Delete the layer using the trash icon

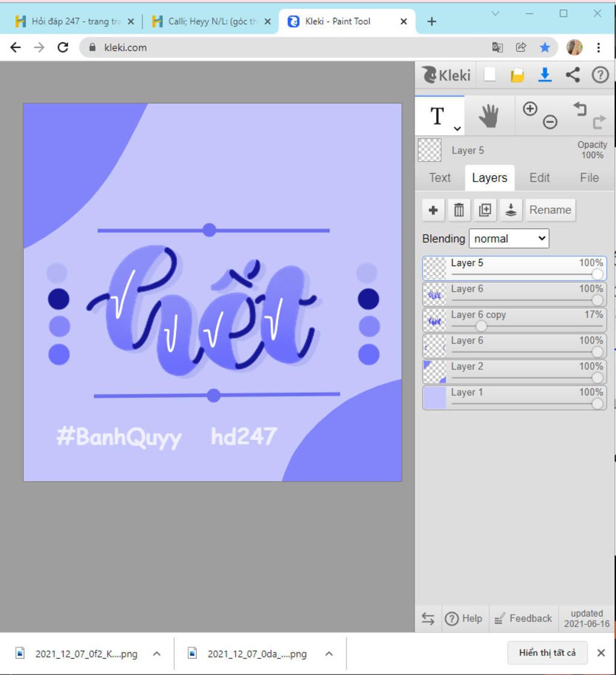(459, 210)
